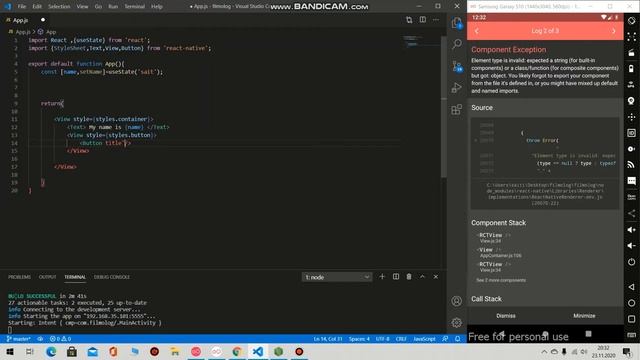Open Microsoft Edge from taskbar
640x360 pixels.
coord(51,352)
